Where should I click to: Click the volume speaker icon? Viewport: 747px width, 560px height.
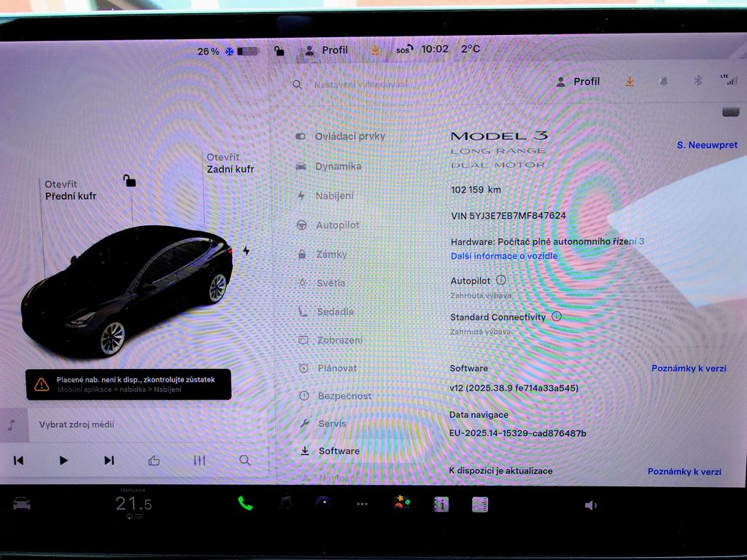tap(590, 505)
